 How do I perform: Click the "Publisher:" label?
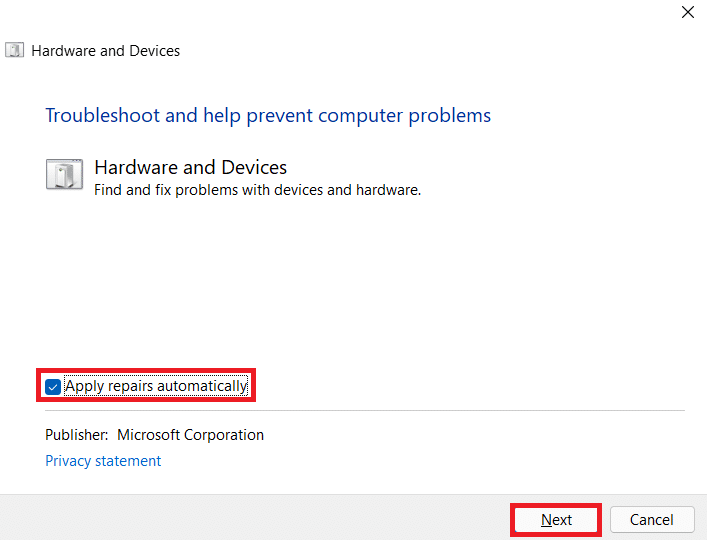tap(76, 435)
